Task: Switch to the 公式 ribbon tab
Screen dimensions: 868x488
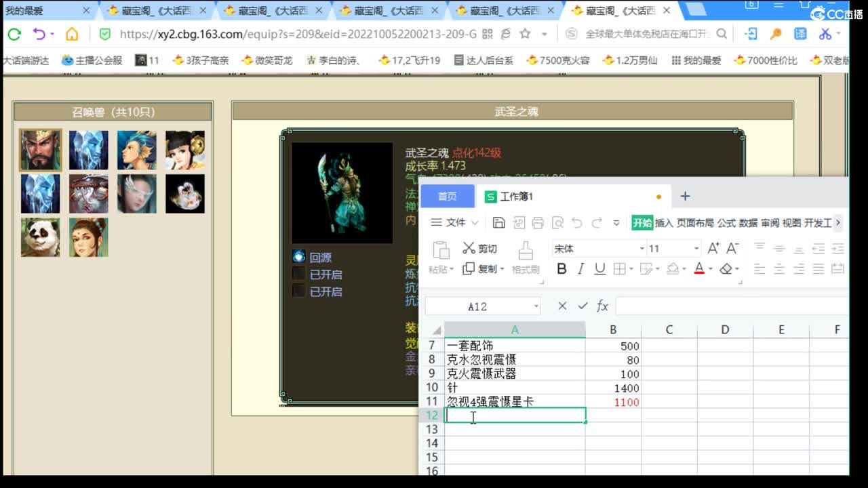Action: [726, 222]
